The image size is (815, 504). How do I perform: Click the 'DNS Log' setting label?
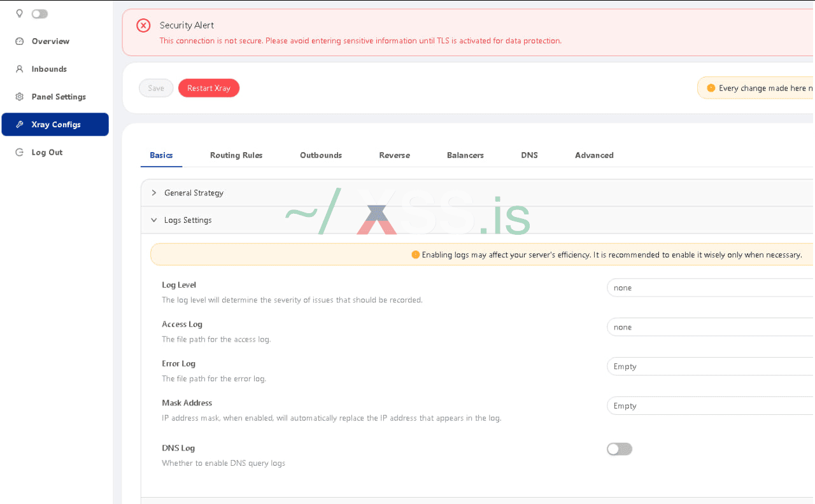(178, 449)
